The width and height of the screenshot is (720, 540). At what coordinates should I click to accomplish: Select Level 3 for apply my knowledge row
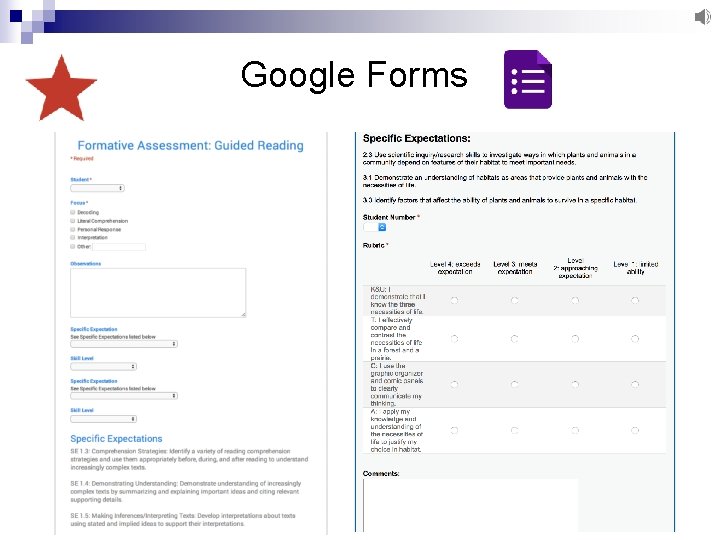(x=514, y=430)
